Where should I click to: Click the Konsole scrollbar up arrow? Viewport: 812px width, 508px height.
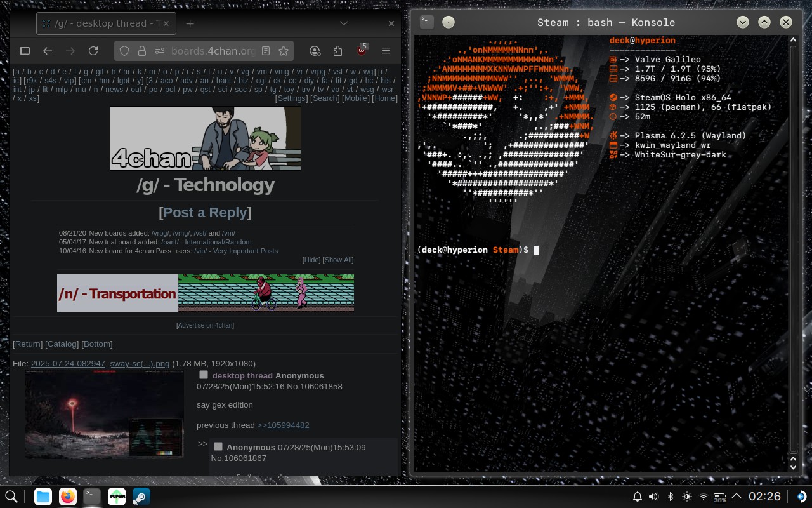pos(792,39)
